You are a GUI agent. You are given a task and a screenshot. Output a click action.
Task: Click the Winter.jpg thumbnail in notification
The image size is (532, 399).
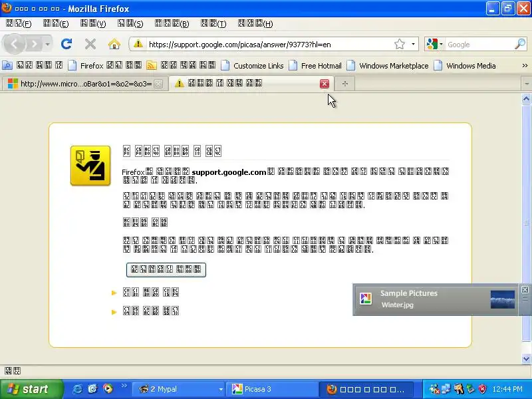(503, 299)
